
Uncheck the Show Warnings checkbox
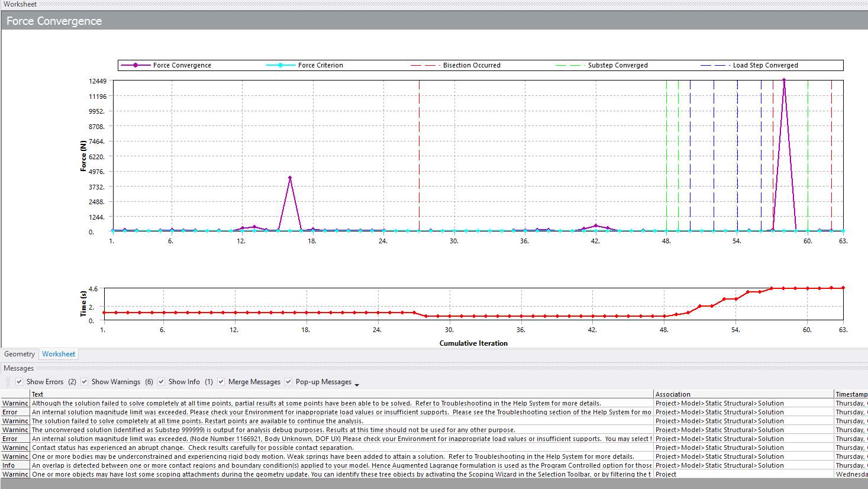click(x=85, y=382)
